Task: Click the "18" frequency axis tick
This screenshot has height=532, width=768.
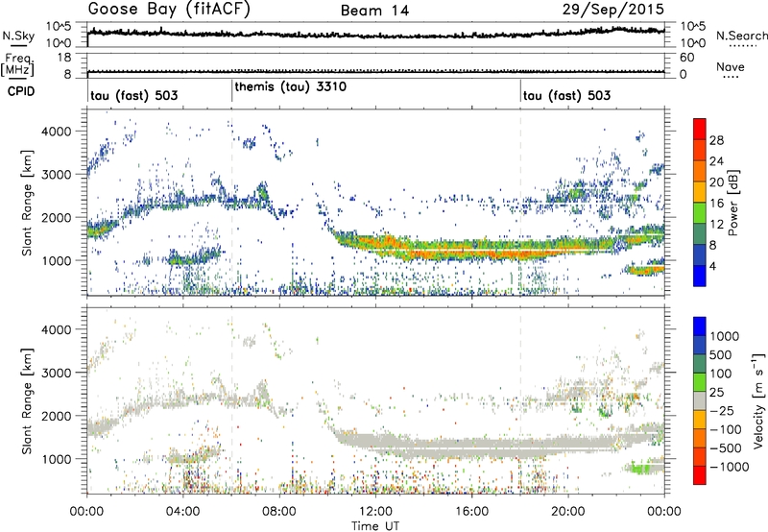Action: coord(64,58)
